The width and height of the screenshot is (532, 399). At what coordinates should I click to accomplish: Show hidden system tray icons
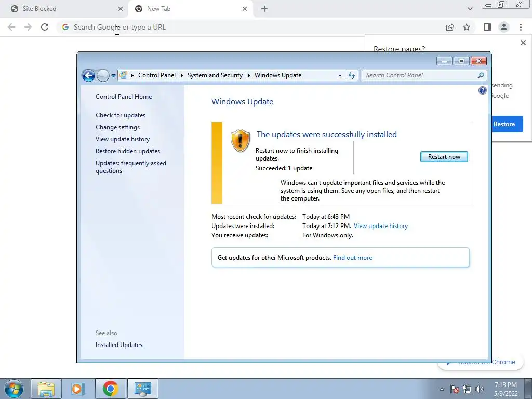[x=442, y=389]
